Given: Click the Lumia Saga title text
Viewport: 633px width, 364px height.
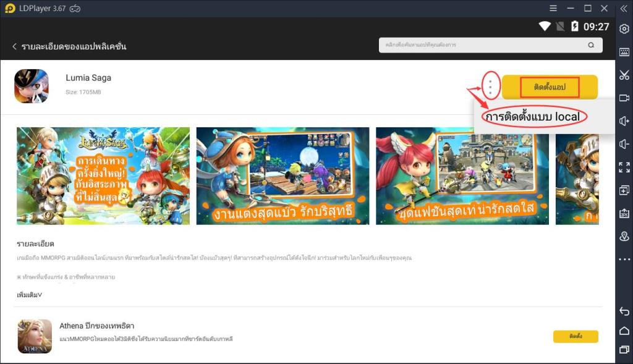Looking at the screenshot, I should pyautogui.click(x=88, y=78).
